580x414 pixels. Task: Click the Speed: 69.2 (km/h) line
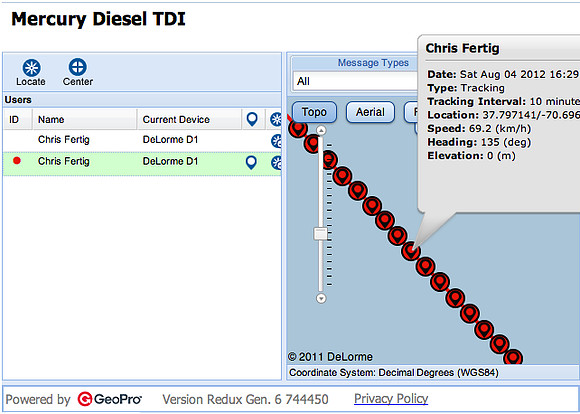[x=479, y=129]
